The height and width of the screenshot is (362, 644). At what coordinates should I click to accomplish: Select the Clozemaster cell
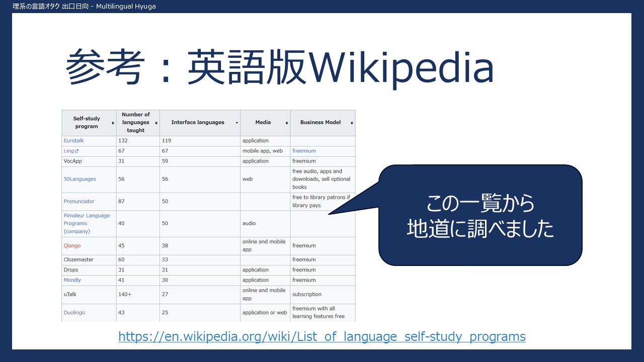[89, 260]
